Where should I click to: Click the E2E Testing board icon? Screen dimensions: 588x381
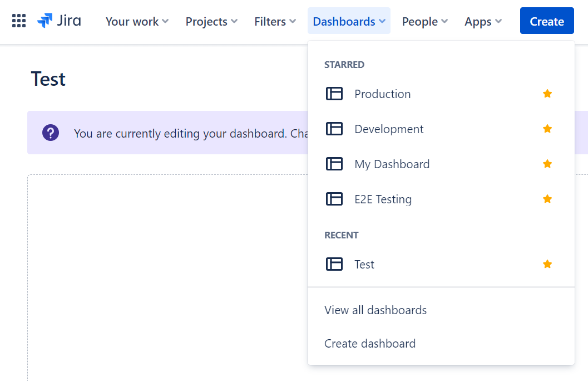coord(334,199)
